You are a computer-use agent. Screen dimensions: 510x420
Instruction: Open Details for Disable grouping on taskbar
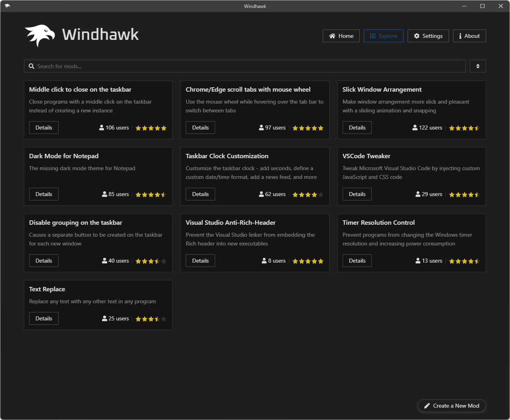pos(44,261)
